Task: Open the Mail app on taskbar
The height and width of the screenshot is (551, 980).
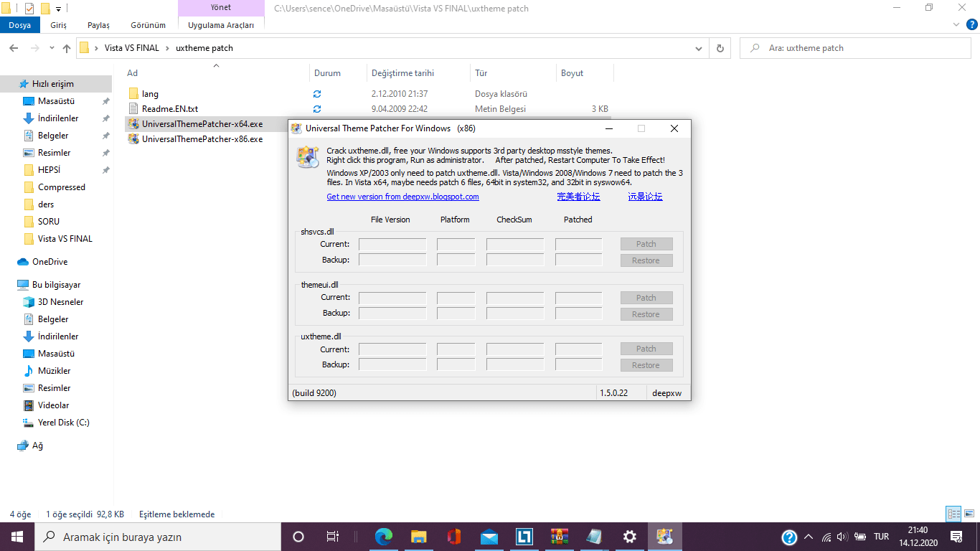Action: tap(490, 537)
